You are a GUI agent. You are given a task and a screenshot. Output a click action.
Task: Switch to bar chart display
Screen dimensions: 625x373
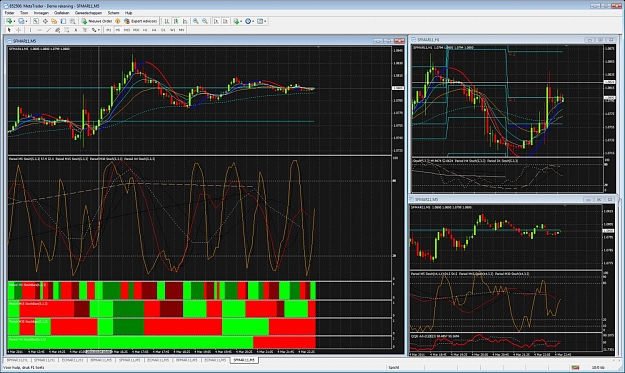point(167,21)
